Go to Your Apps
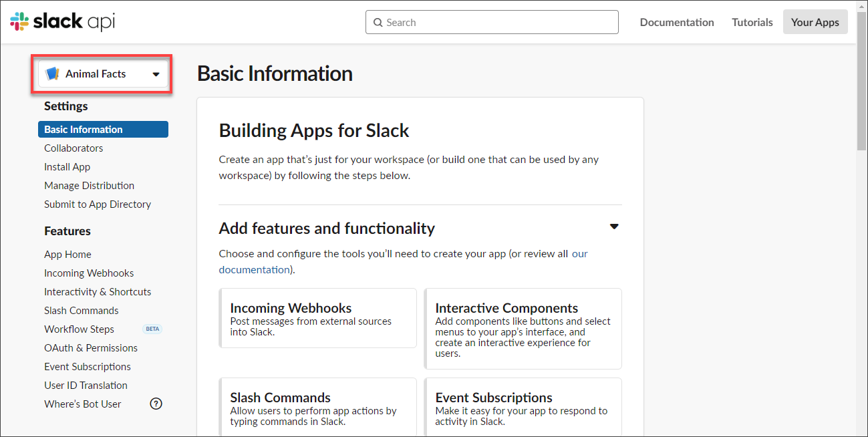 [x=815, y=22]
